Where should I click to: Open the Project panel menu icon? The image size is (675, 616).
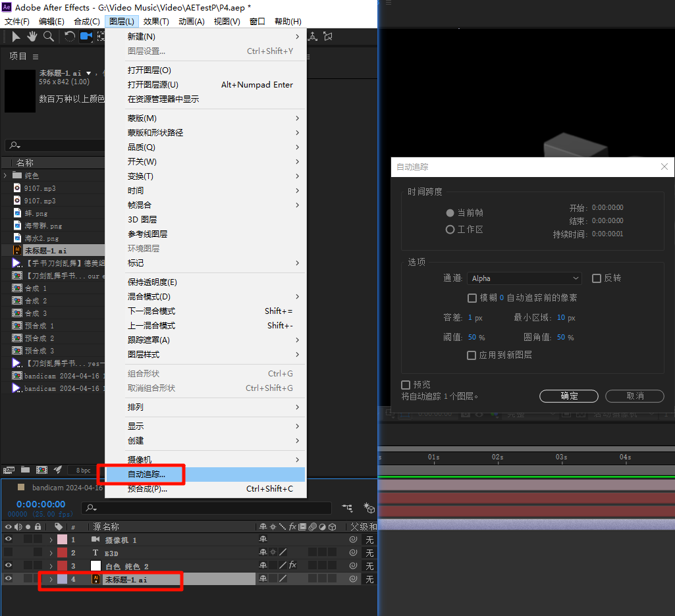(36, 57)
